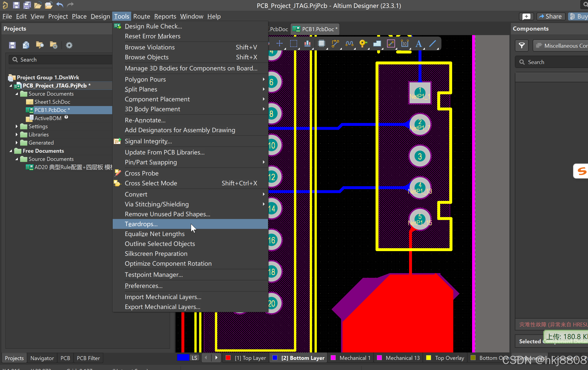This screenshot has width=588, height=370.
Task: Expand the Generated folder
Action: (17, 143)
